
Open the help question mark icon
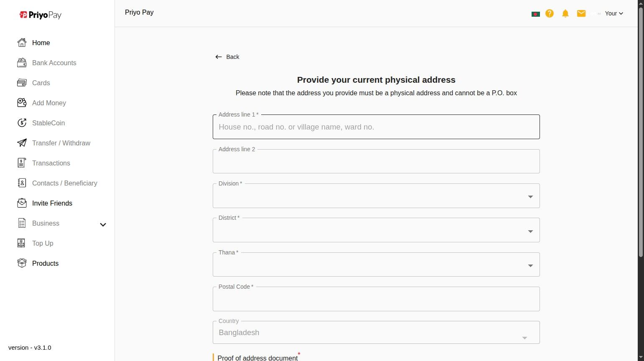550,13
